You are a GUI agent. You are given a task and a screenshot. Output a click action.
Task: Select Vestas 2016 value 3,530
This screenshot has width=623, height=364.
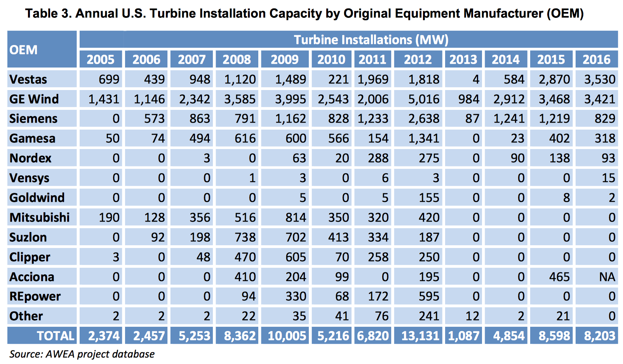pyautogui.click(x=600, y=79)
